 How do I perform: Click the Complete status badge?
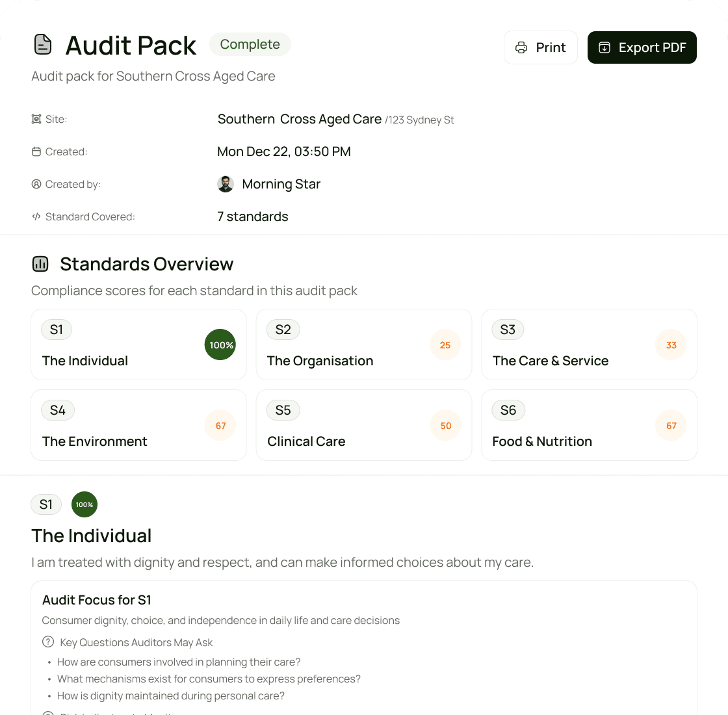pos(250,44)
